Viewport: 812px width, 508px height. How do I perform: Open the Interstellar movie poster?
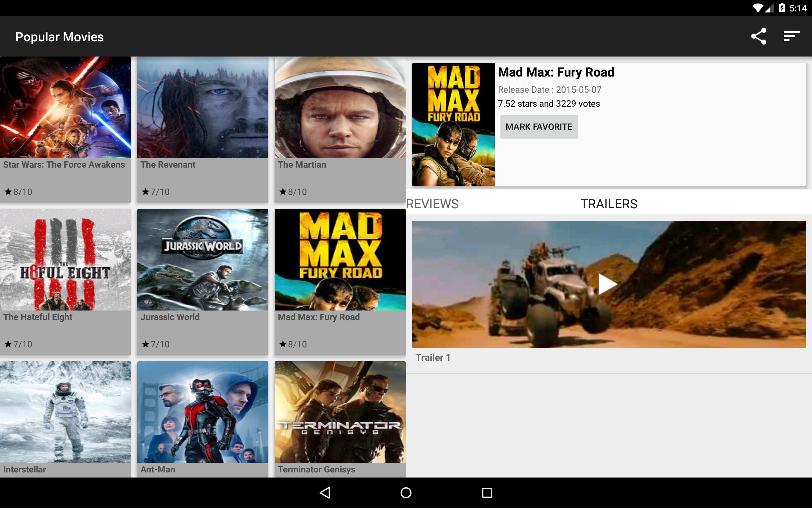click(x=65, y=412)
